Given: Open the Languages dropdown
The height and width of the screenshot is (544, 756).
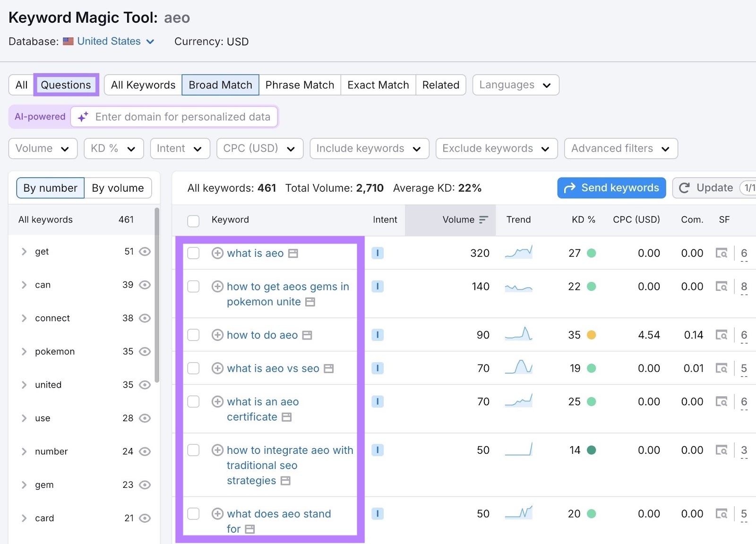Looking at the screenshot, I should 515,85.
